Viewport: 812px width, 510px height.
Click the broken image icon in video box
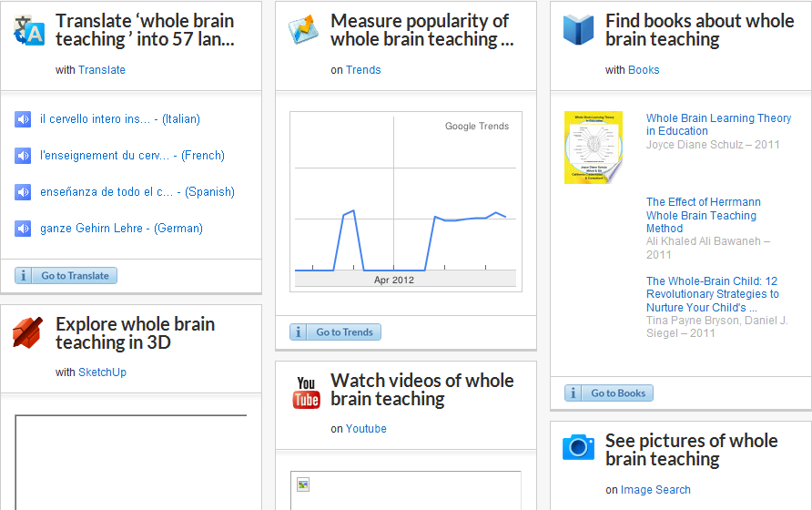[303, 484]
